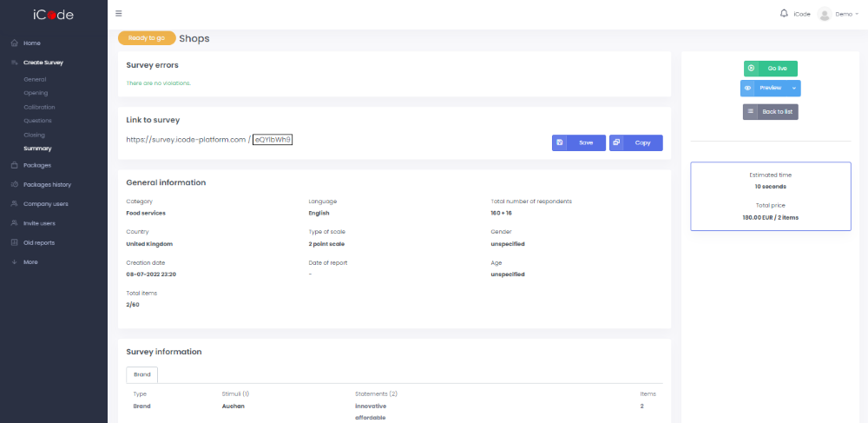Collapse the Create Survey menu
This screenshot has height=423, width=868.
pos(43,63)
